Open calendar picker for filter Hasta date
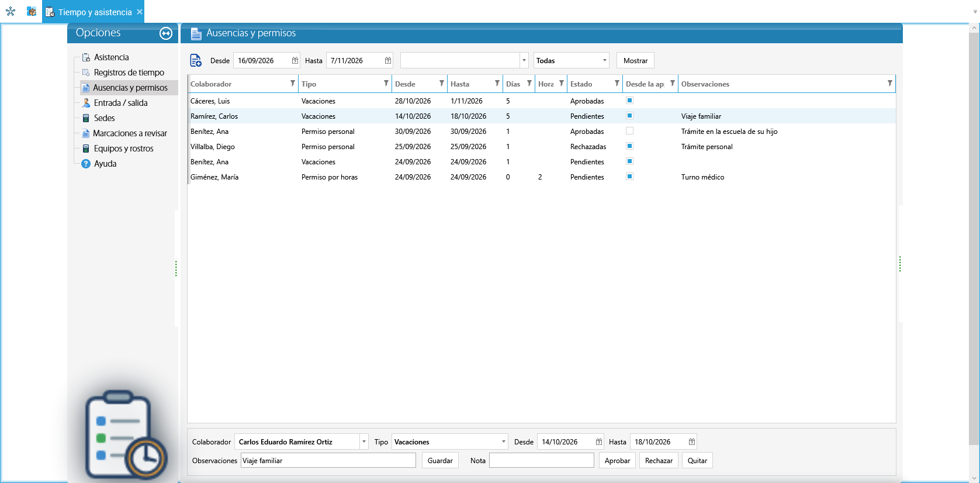Image resolution: width=980 pixels, height=483 pixels. point(388,60)
